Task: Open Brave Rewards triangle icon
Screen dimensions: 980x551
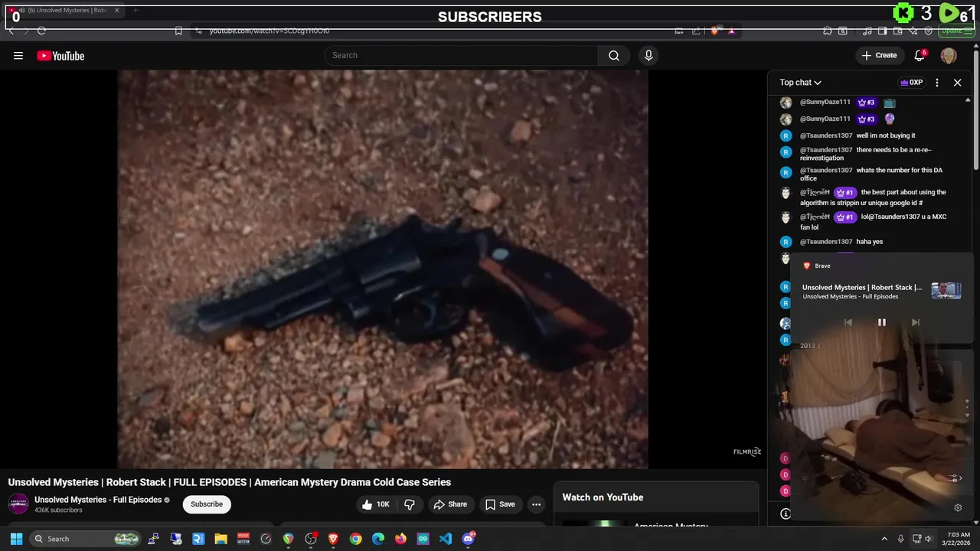Action: (731, 31)
